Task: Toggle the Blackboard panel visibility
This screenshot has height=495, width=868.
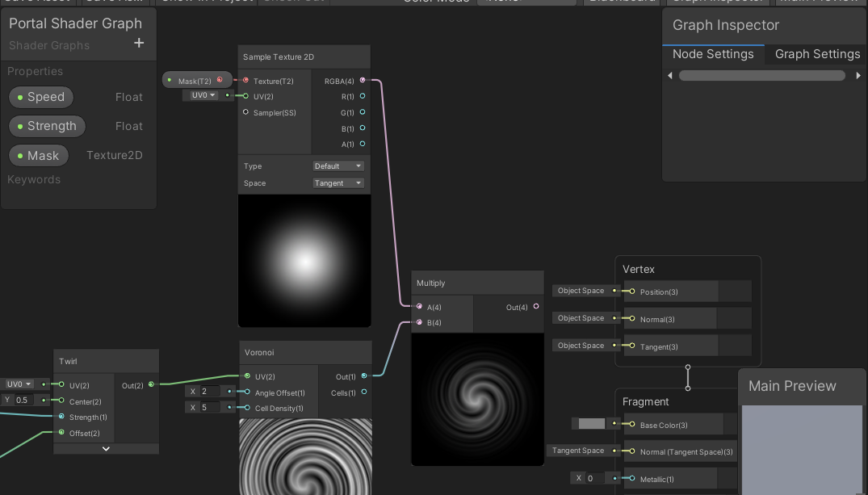Action: (622, 2)
